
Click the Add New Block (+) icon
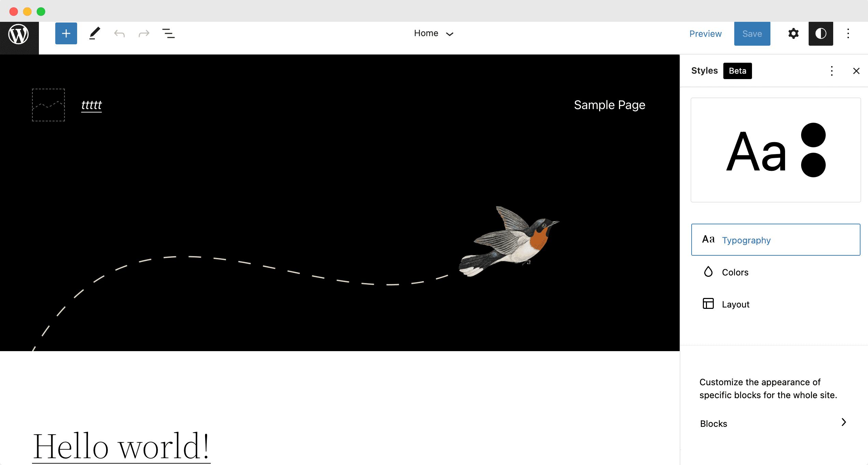[x=65, y=33]
